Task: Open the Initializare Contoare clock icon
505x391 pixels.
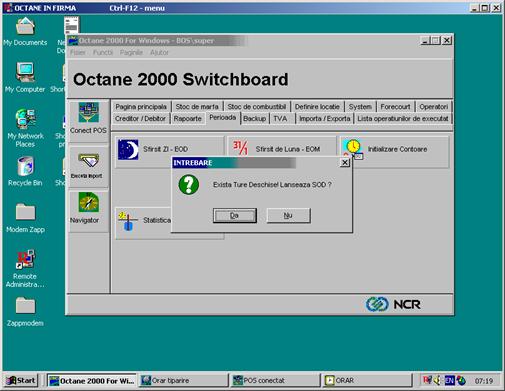Action: (353, 149)
